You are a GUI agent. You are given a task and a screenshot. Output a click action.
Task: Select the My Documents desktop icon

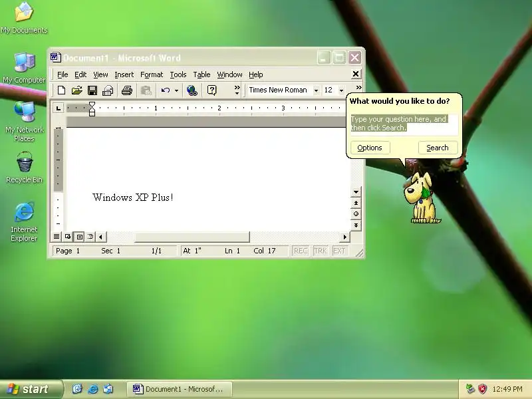(x=24, y=18)
